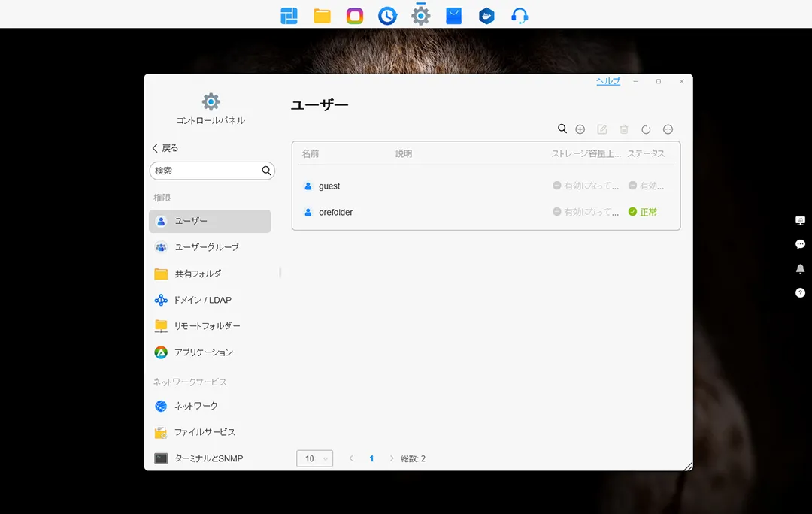Click the notification bell on right edge
This screenshot has width=812, height=514.
800,269
